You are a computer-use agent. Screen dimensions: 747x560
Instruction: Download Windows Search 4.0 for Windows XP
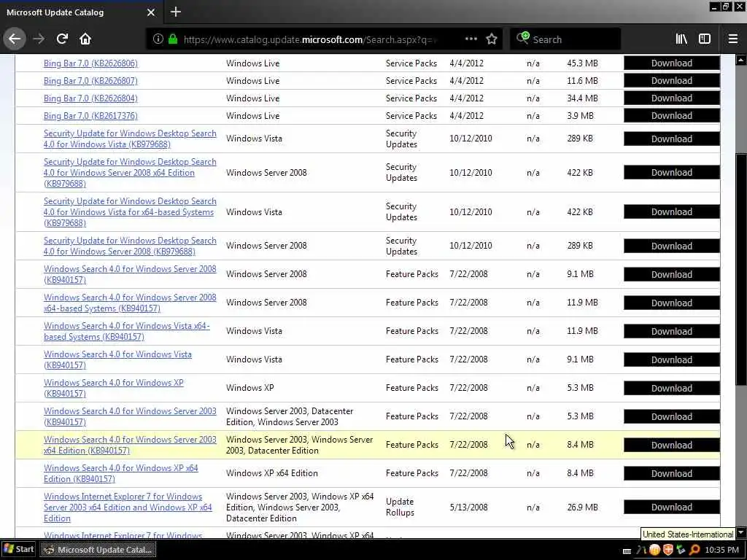point(671,388)
